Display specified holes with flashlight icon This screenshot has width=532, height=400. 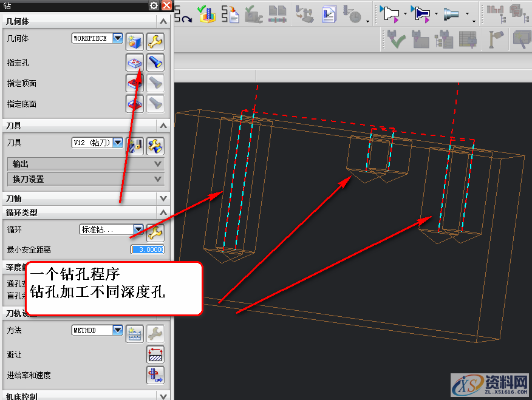point(155,63)
